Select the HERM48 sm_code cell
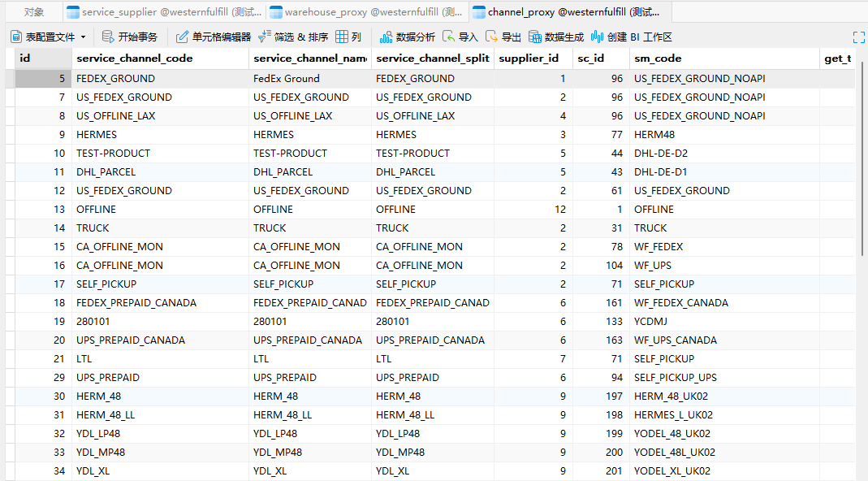868x481 pixels. [x=724, y=135]
